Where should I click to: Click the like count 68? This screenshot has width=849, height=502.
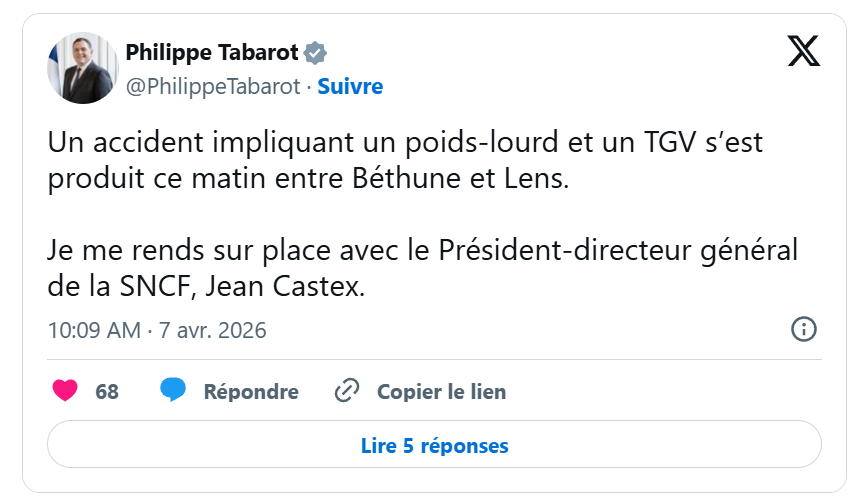point(107,392)
